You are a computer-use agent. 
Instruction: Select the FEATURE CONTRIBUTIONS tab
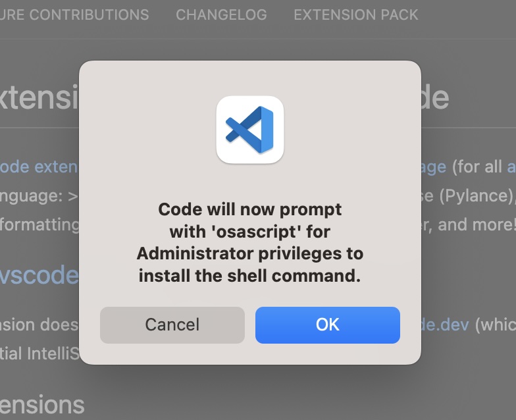click(x=74, y=14)
